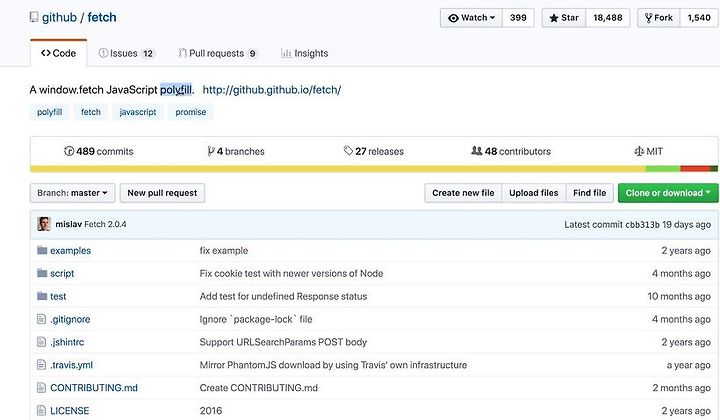The height and width of the screenshot is (420, 720).
Task: Open 'Create CONTRIBUTING.md' commit message
Action: [x=259, y=388]
